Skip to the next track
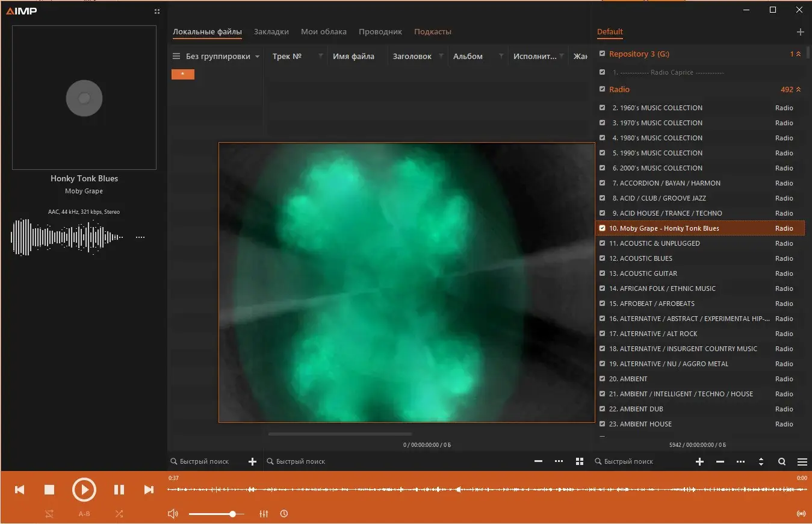Viewport: 812px width, 524px height. [149, 490]
